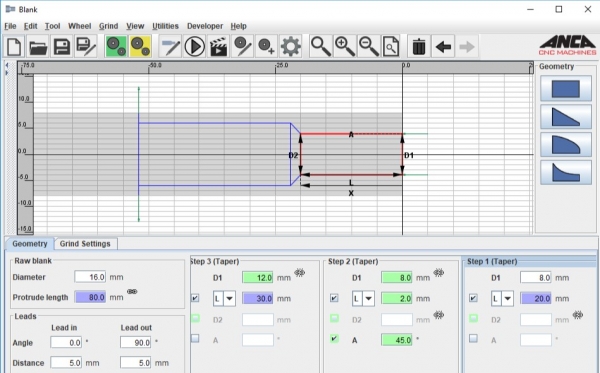The width and height of the screenshot is (600, 373).
Task: Click the green wheels toolbar icon
Action: (x=116, y=47)
